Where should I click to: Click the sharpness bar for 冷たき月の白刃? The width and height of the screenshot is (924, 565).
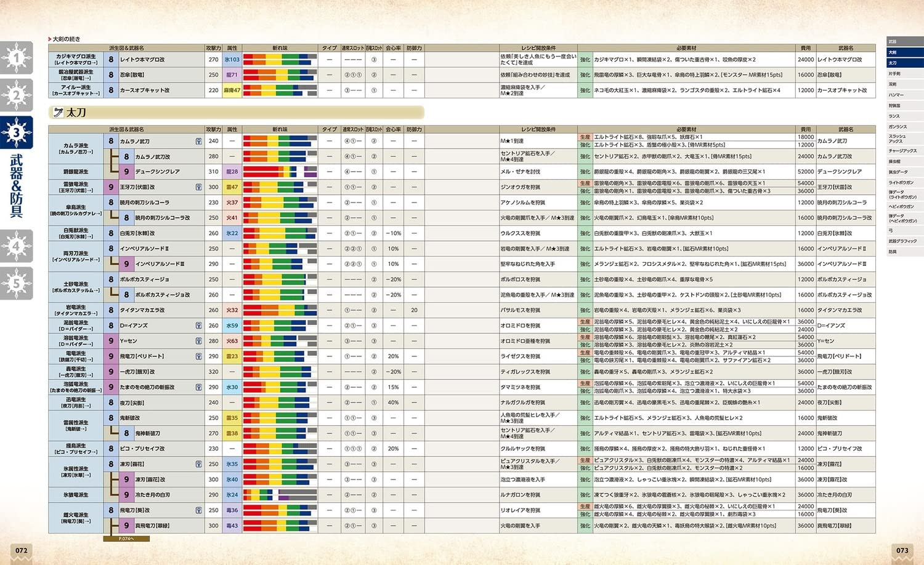[280, 495]
